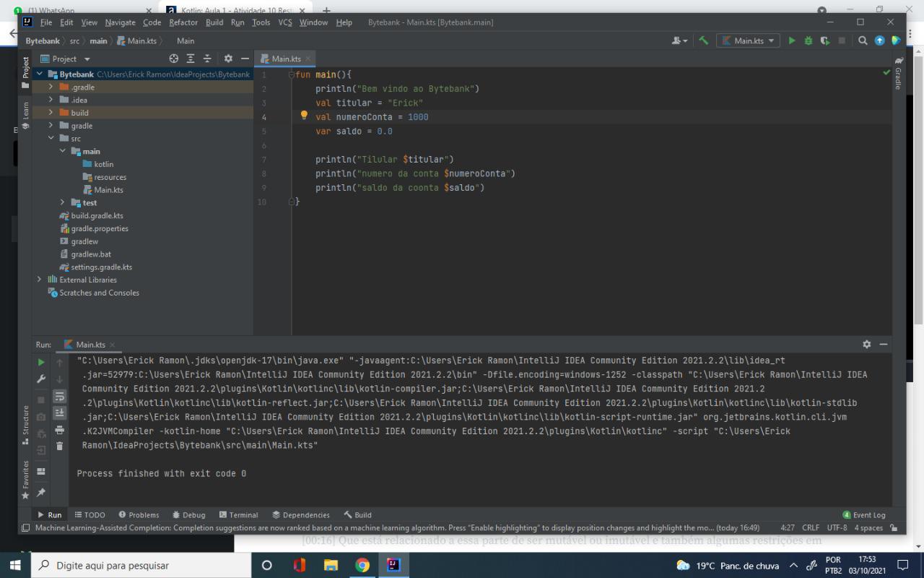Open the VCS menu
The width and height of the screenshot is (924, 578).
[x=285, y=22]
